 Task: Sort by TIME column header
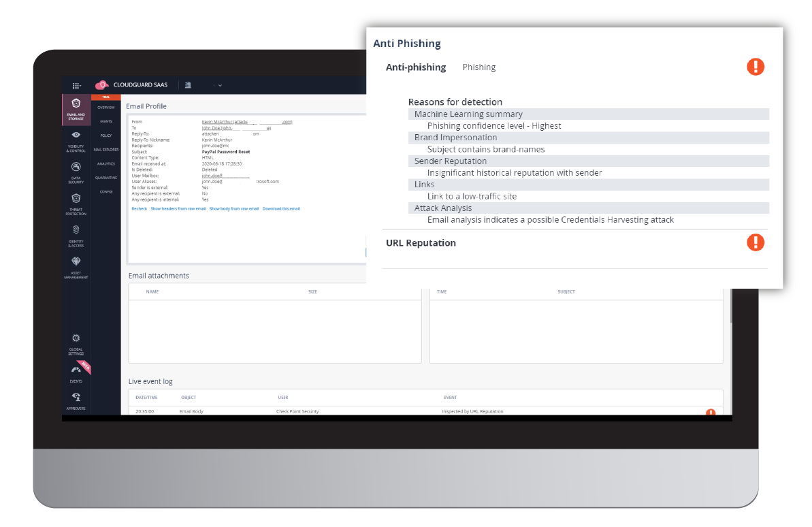click(442, 291)
